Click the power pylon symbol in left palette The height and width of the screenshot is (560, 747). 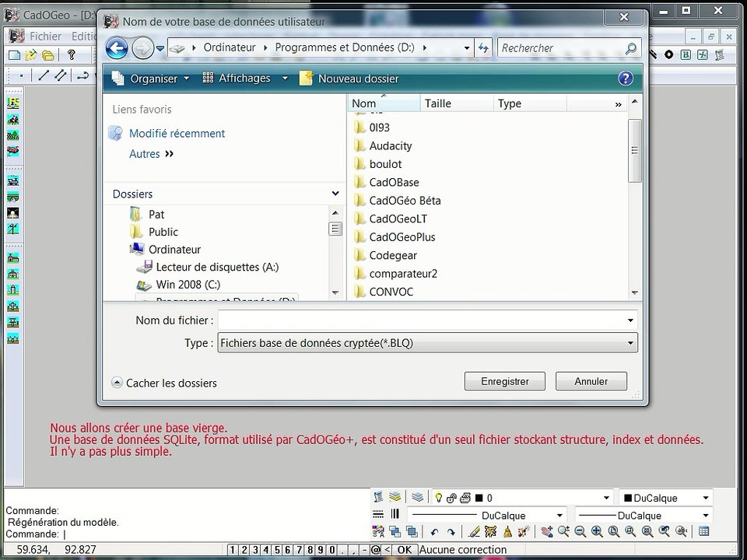[x=13, y=229]
